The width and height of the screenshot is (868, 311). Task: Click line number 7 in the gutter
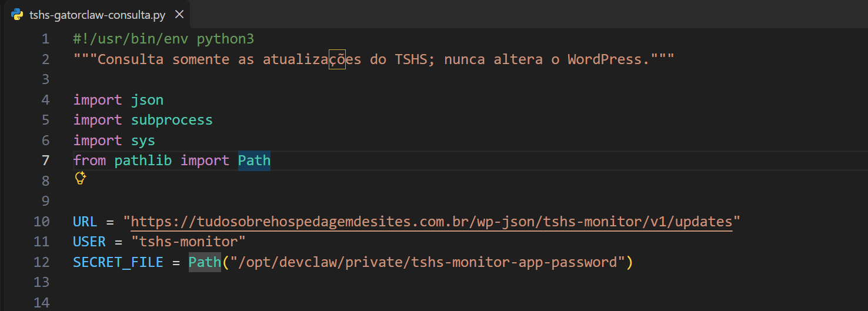[45, 160]
